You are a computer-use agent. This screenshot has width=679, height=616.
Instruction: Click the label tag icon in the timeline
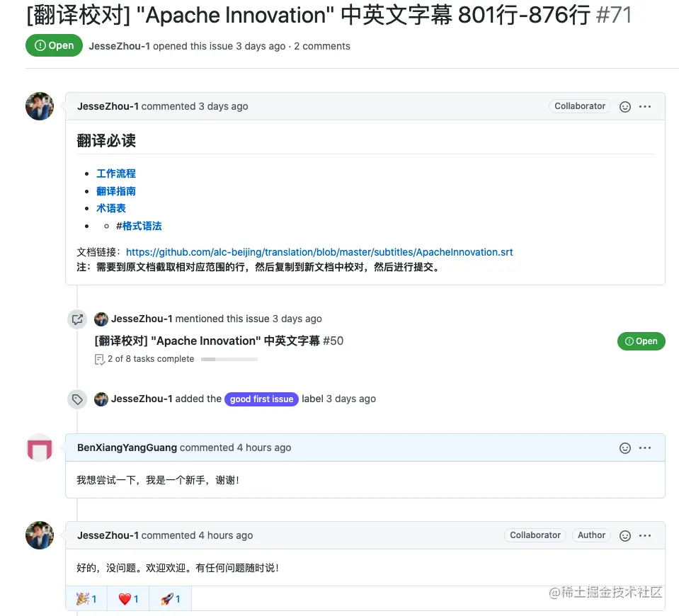(77, 399)
